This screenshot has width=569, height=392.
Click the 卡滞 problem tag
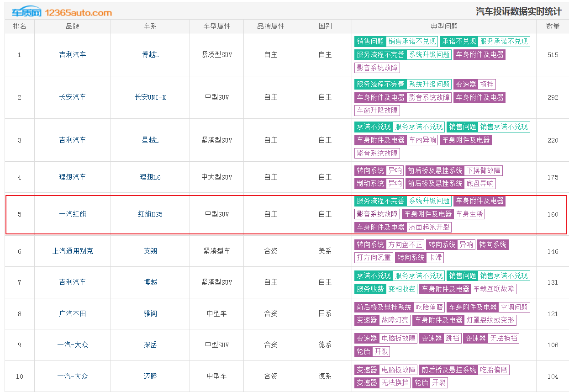435,258
